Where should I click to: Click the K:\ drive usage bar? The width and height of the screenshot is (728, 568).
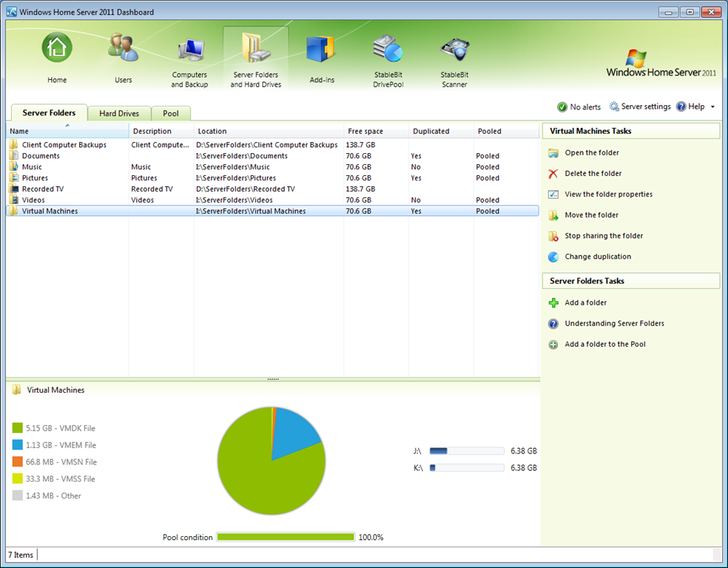[x=467, y=467]
